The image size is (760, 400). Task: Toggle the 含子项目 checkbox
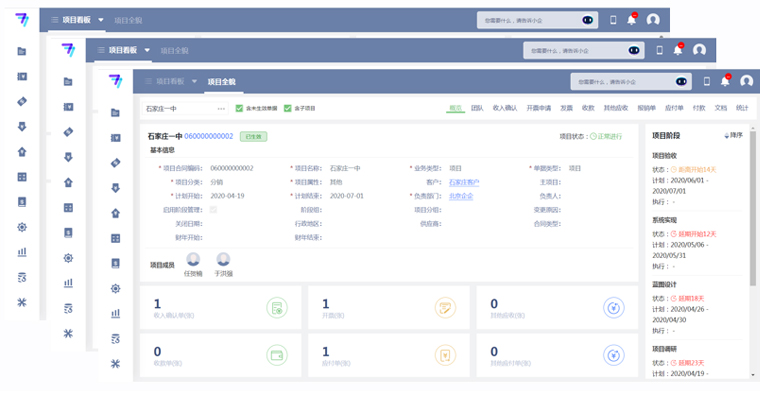pos(288,108)
